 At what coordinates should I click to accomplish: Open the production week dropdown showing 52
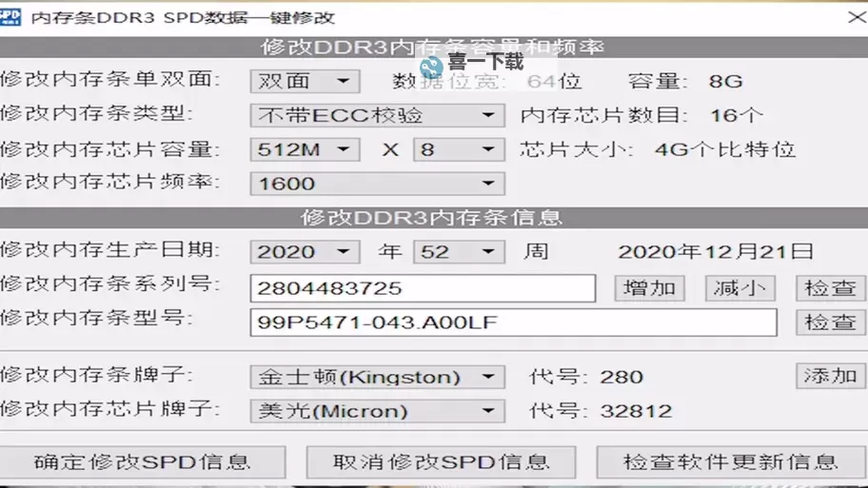point(459,252)
